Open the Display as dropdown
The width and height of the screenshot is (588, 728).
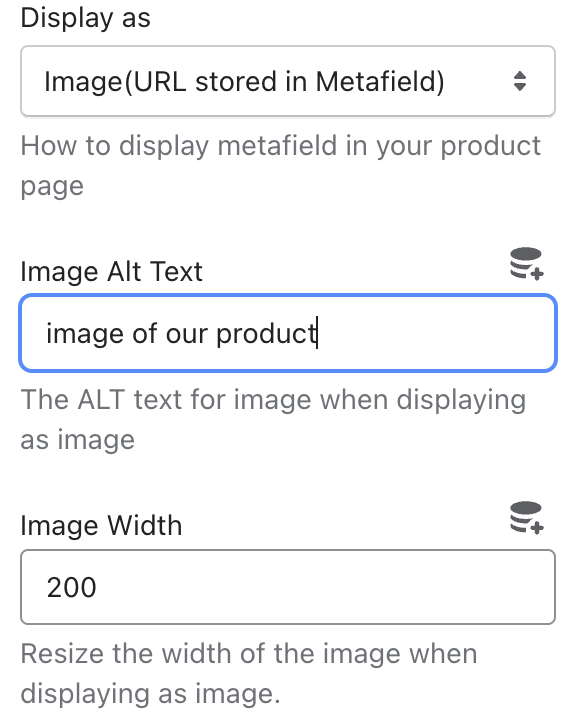(x=287, y=81)
